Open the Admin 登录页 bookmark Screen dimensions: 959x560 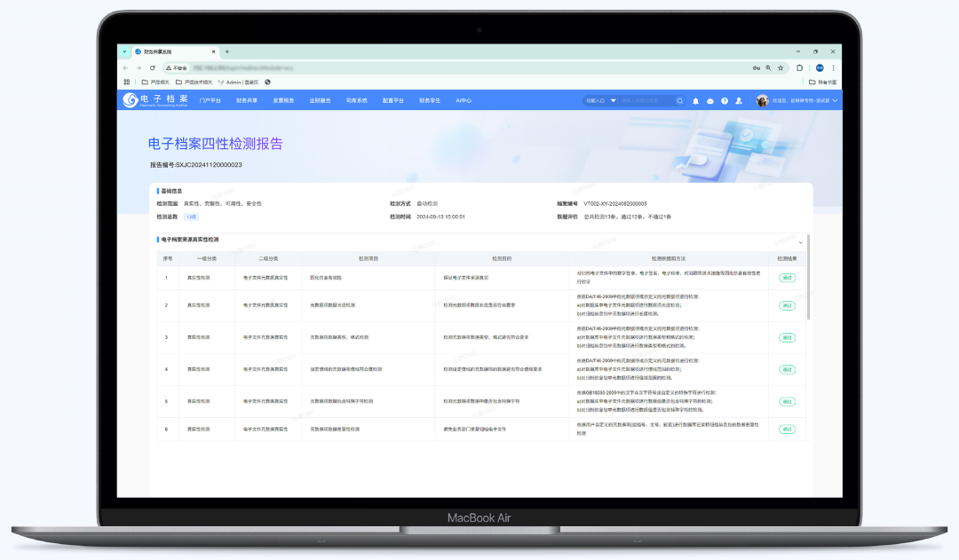pos(238,83)
